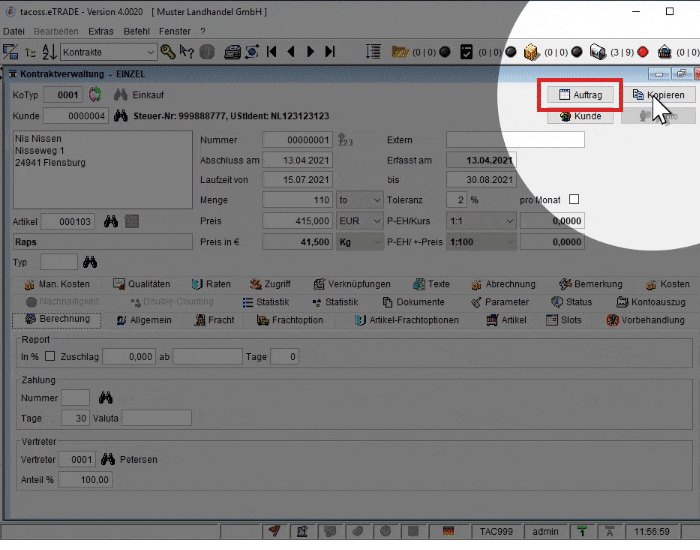Viewport: 700px width, 550px height.
Task: Switch to the Berechnung tab
Action: [x=57, y=319]
